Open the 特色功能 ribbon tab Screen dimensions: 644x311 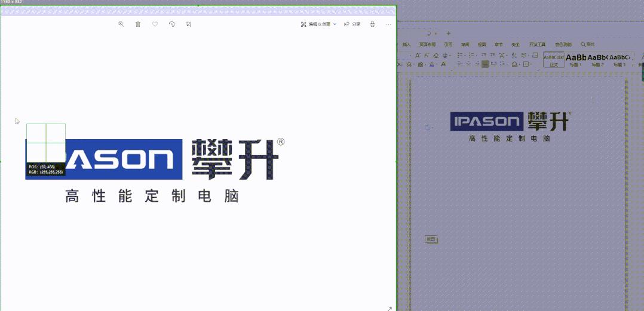click(x=563, y=44)
